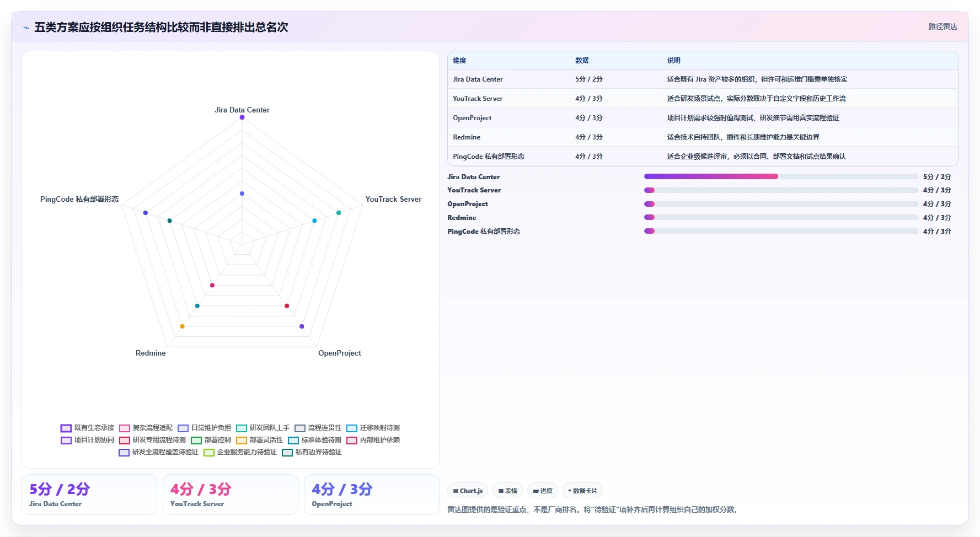980x537 pixels.
Task: Toggle the 研发团队上手 legend entry
Action: [263, 428]
